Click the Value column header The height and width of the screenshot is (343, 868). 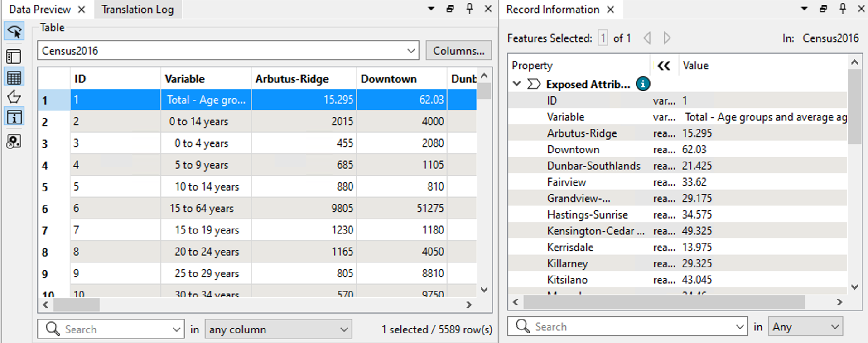point(762,66)
